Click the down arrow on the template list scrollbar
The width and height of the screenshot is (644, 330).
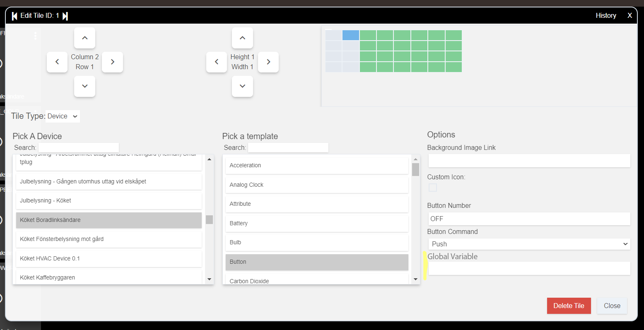[x=415, y=279]
